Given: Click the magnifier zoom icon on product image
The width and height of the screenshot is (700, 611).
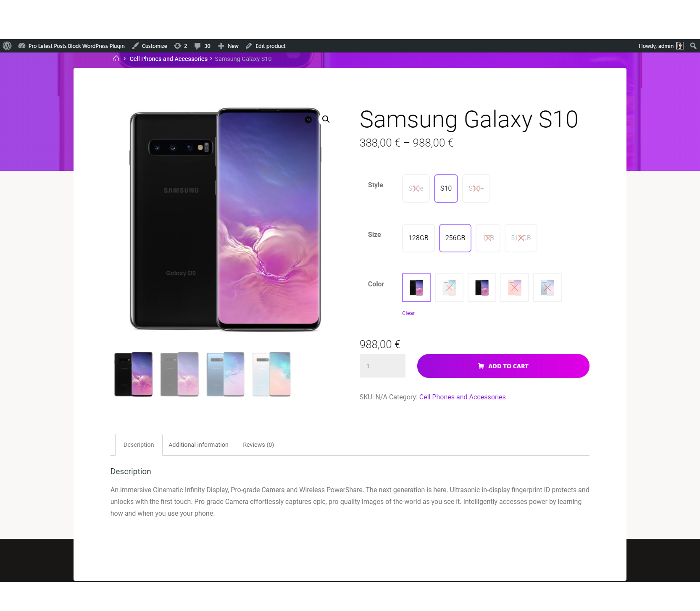Looking at the screenshot, I should [326, 119].
